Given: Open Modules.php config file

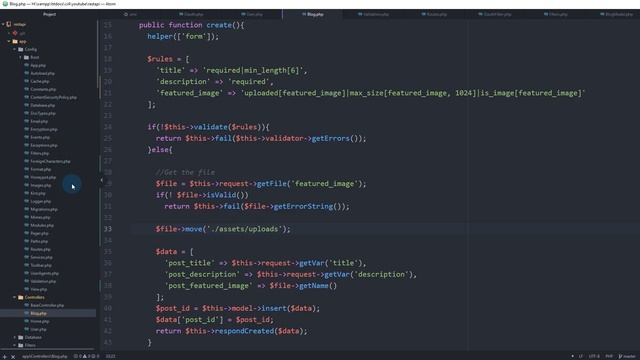Looking at the screenshot, I should pos(42,225).
